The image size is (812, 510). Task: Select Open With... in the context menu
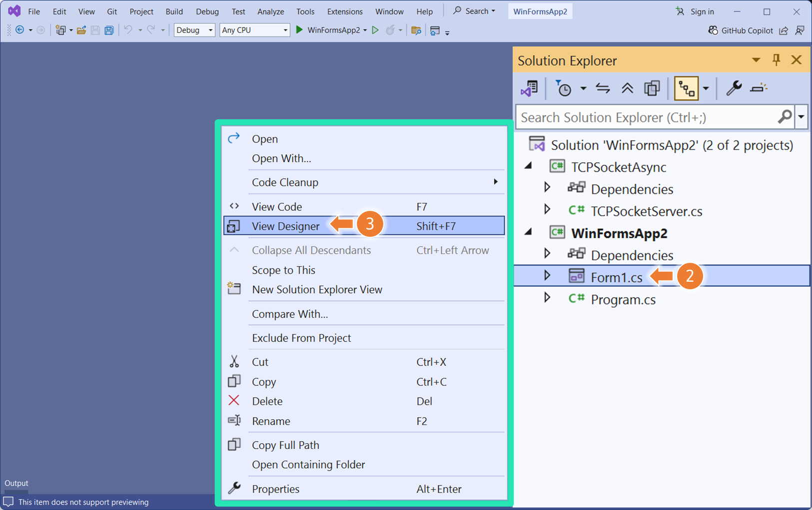pyautogui.click(x=364, y=158)
